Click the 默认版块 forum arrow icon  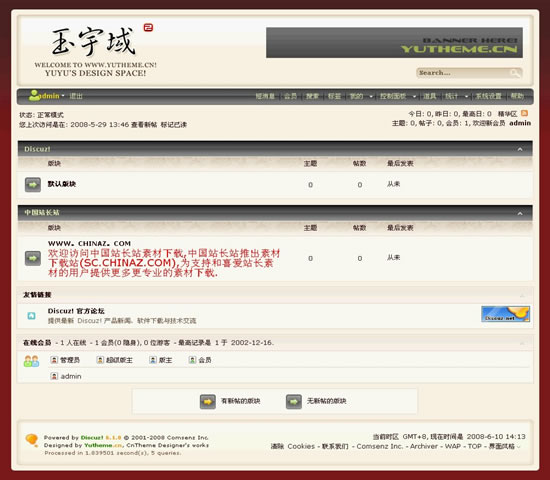(33, 185)
